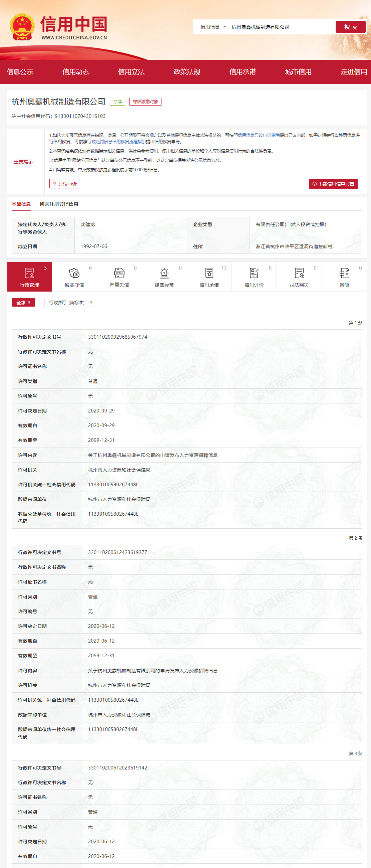Open the 城市信用 navigation menu
This screenshot has width=371, height=868.
[298, 72]
